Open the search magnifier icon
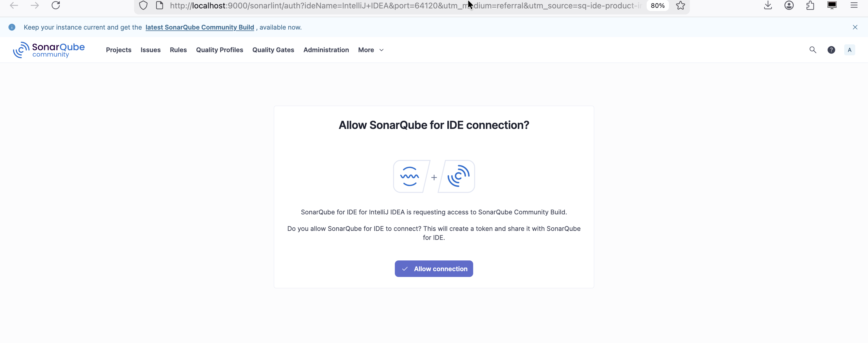 pyautogui.click(x=813, y=50)
